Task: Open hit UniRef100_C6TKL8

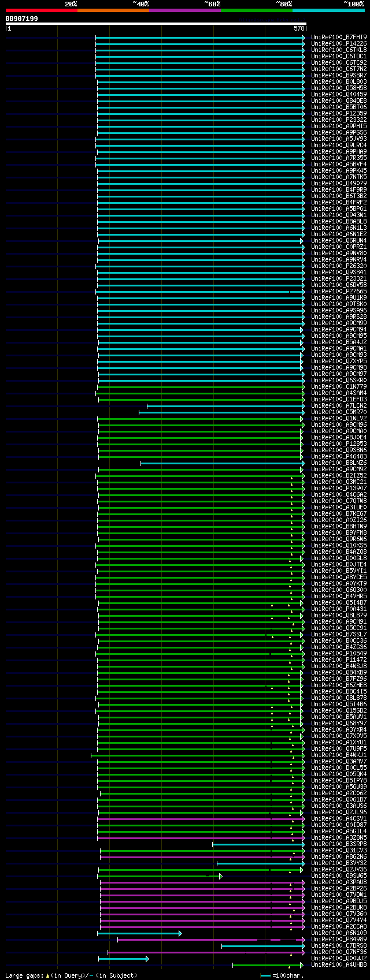Action: tap(339, 50)
